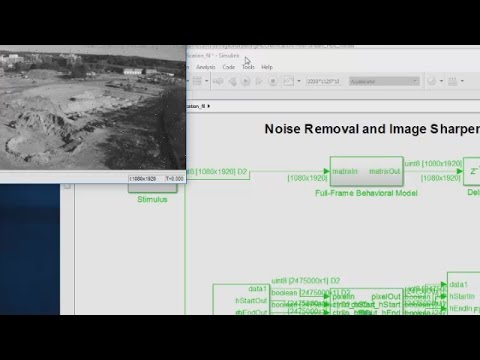This screenshot has width=480, height=360.
Task: Expand the Model Advisor dropdown arrow
Action: (x=441, y=81)
